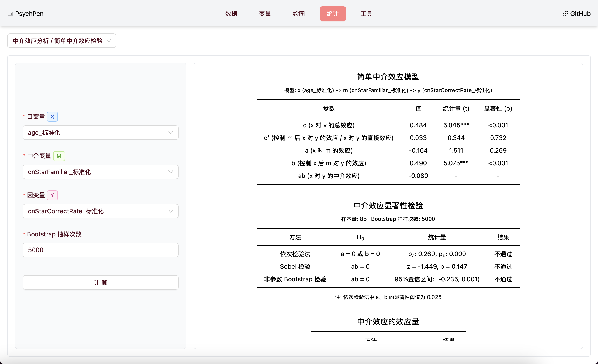Expand the 因变量 cnStarCorrectRate_标准化 dropdown

tap(100, 211)
